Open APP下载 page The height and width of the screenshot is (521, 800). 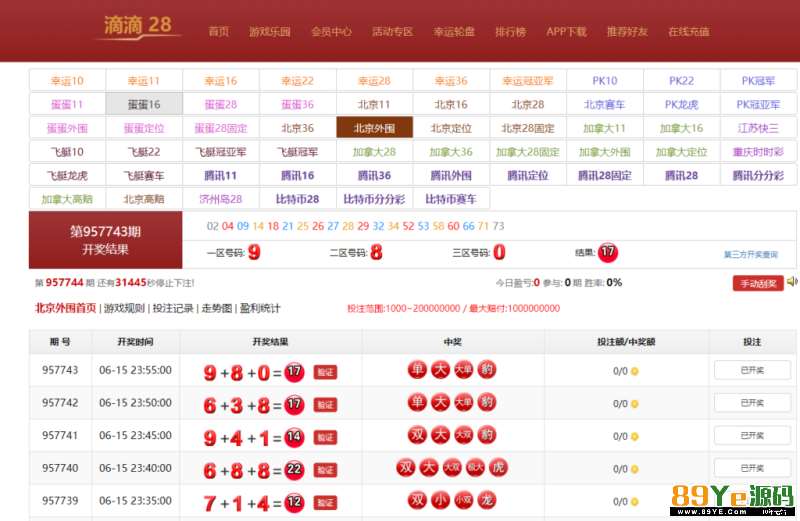point(566,32)
